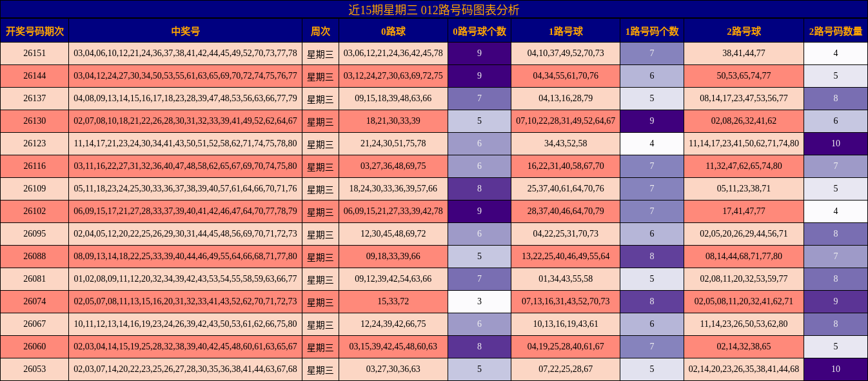Select 0路球 cell 03,06,12,21,24,36,42,45,78

[x=393, y=54]
